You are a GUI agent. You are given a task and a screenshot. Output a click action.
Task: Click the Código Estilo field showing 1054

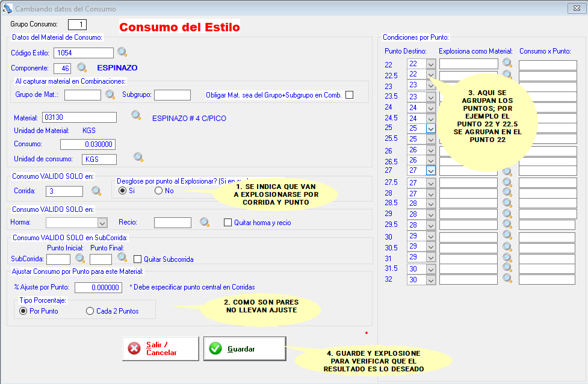(84, 53)
